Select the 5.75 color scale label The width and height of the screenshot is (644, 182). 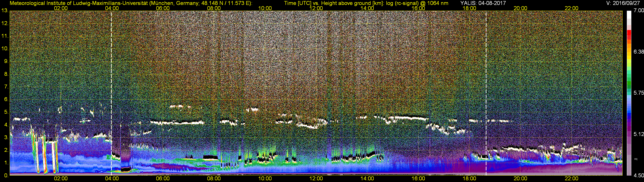click(639, 93)
